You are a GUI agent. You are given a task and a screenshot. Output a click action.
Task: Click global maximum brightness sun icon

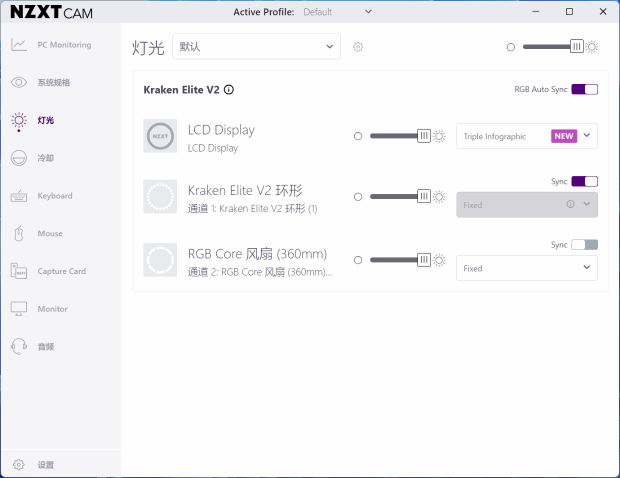click(592, 47)
